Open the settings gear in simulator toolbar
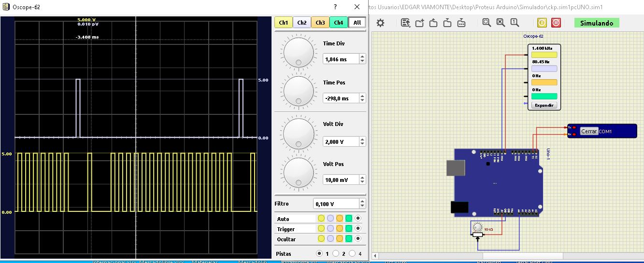Viewport: 644px width, 263px height. coord(381,23)
